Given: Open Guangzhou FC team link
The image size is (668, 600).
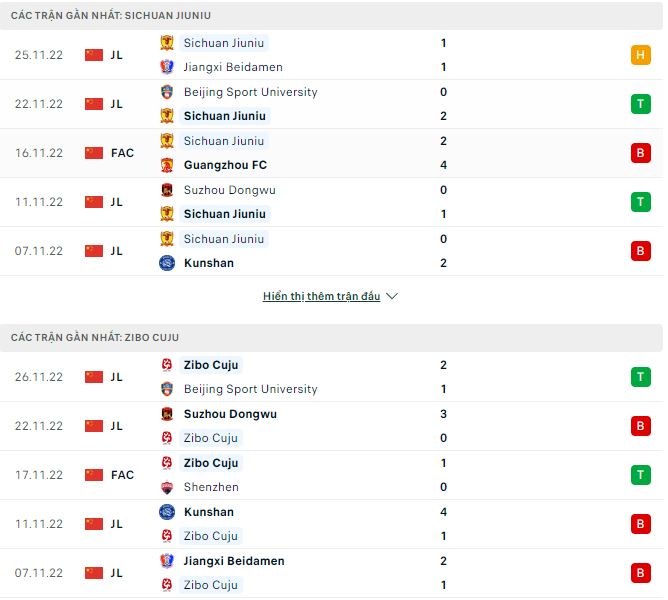Looking at the screenshot, I should [225, 165].
